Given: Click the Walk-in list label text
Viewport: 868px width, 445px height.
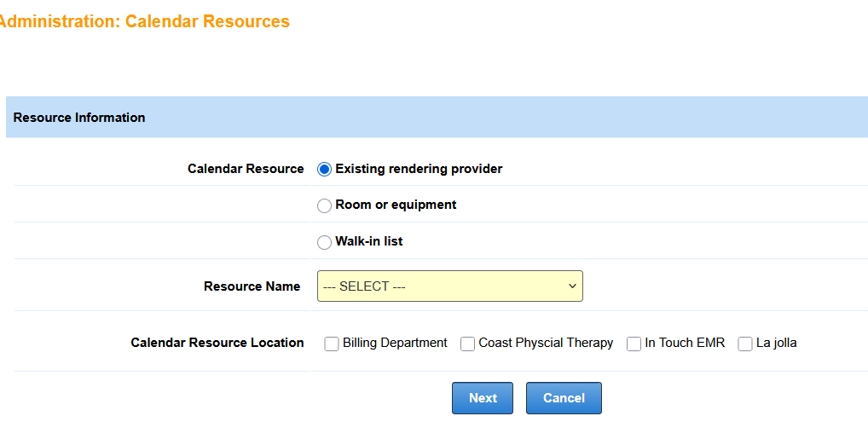Looking at the screenshot, I should coord(368,241).
